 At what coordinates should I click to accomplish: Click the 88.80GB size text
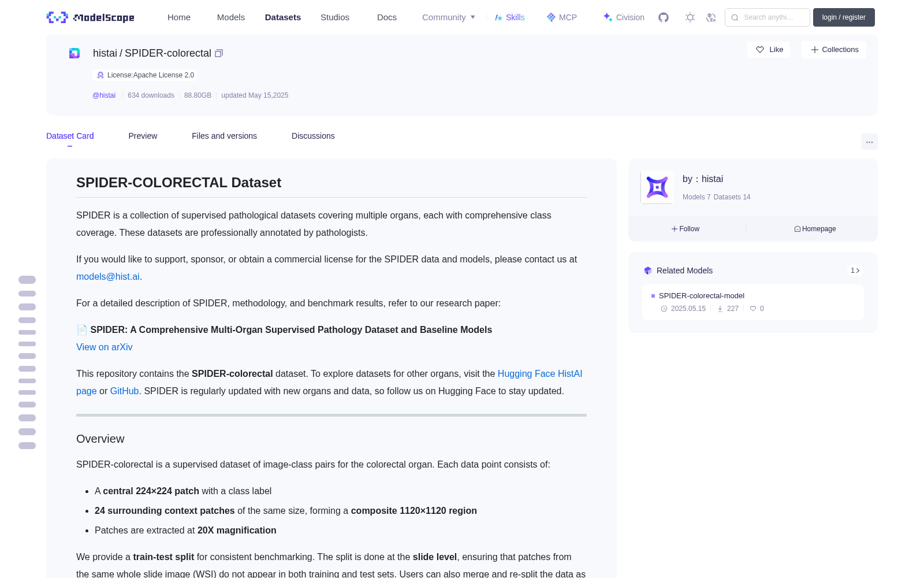coord(198,95)
